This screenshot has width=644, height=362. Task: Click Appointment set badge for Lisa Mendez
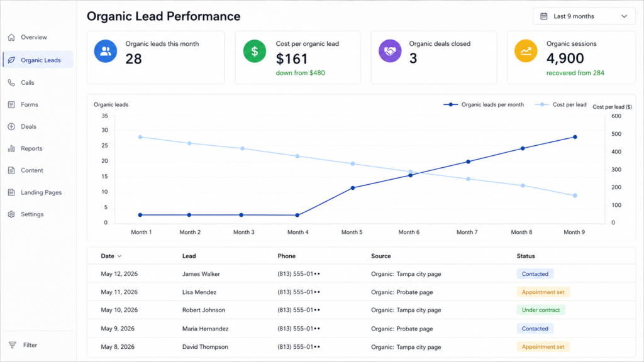[543, 292]
